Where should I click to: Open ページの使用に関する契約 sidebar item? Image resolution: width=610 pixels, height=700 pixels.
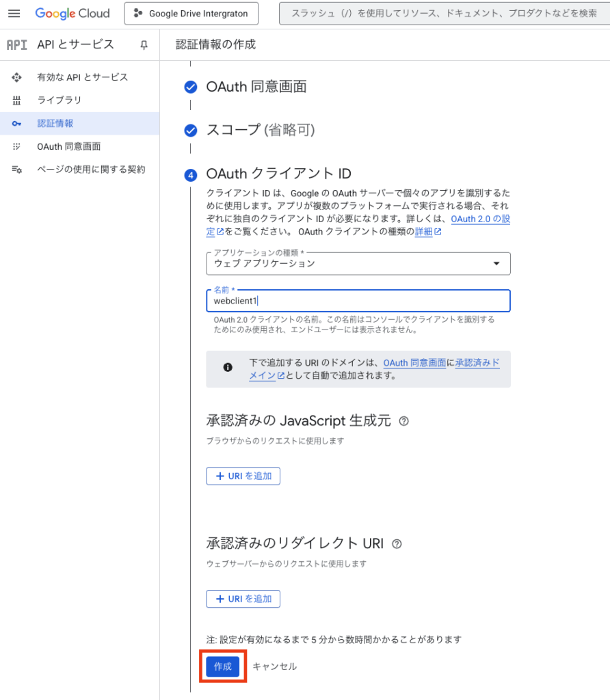pos(91,170)
